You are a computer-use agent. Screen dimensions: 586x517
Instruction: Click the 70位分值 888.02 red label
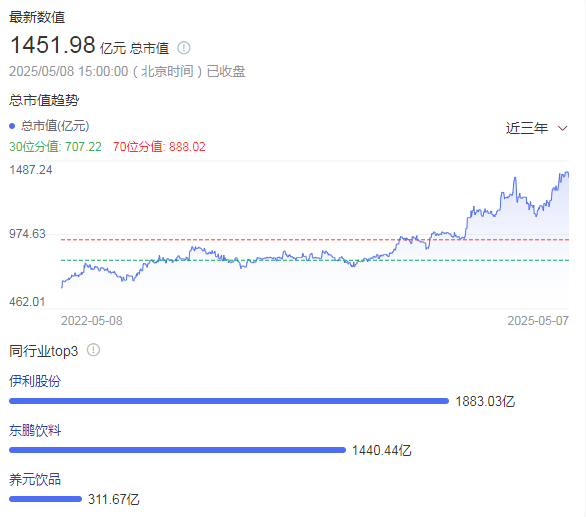click(159, 147)
